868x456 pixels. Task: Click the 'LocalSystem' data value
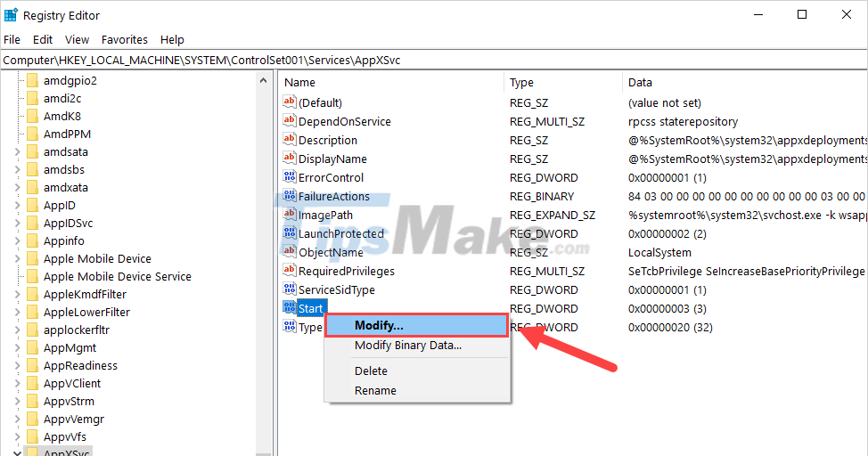659,252
